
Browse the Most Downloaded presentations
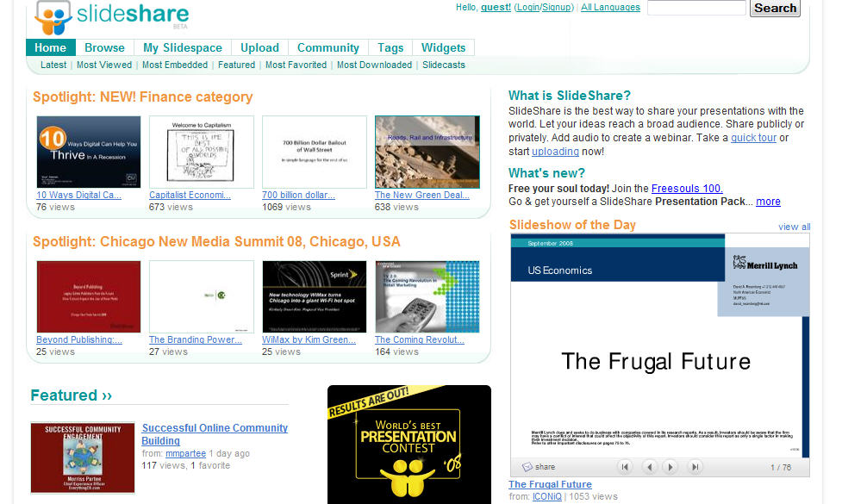(374, 65)
